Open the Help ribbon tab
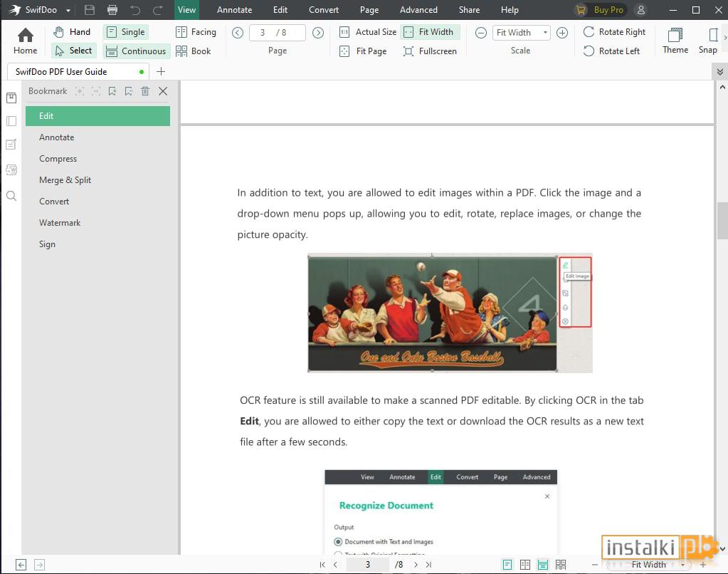Image resolution: width=728 pixels, height=574 pixels. pyautogui.click(x=510, y=10)
